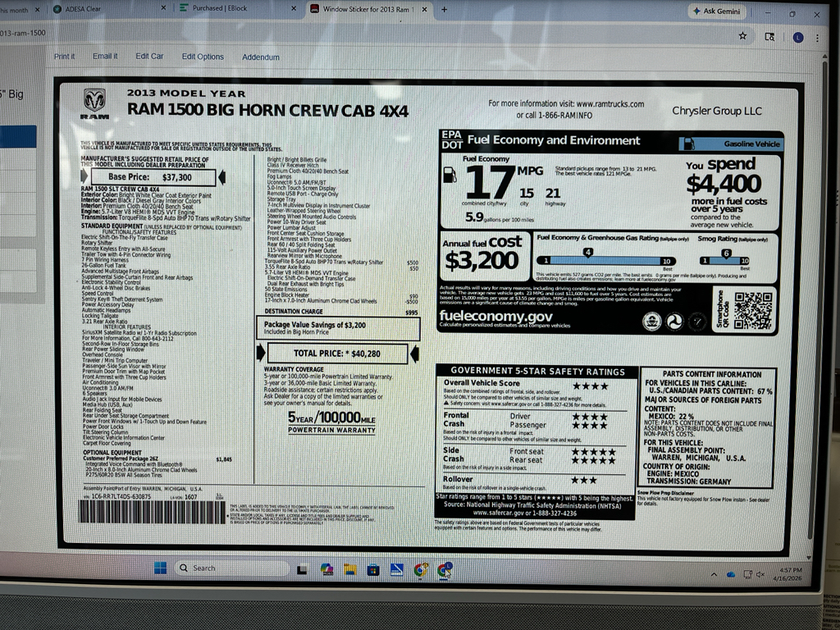Open File Explorer from the taskbar
This screenshot has width=840, height=630.
350,569
